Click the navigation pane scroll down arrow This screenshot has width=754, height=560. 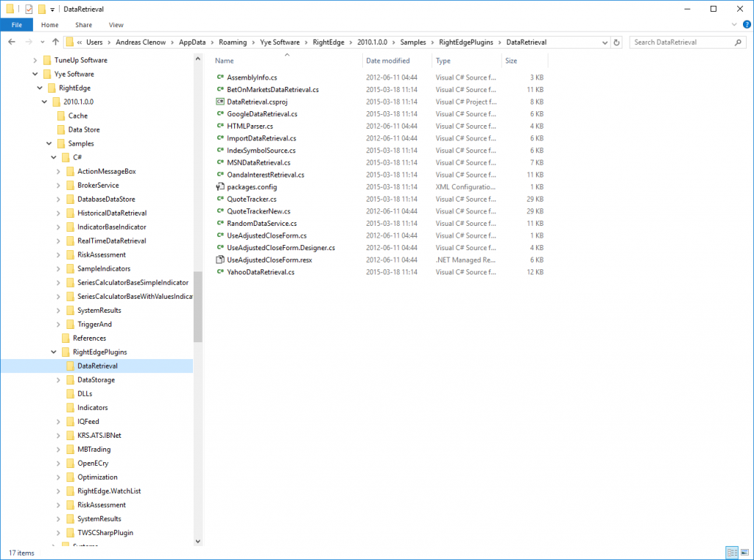(198, 542)
